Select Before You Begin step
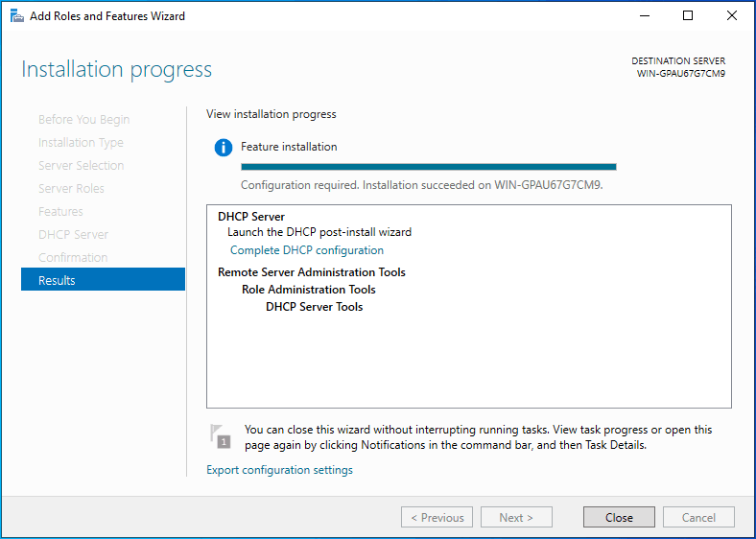756x539 pixels. [x=83, y=120]
